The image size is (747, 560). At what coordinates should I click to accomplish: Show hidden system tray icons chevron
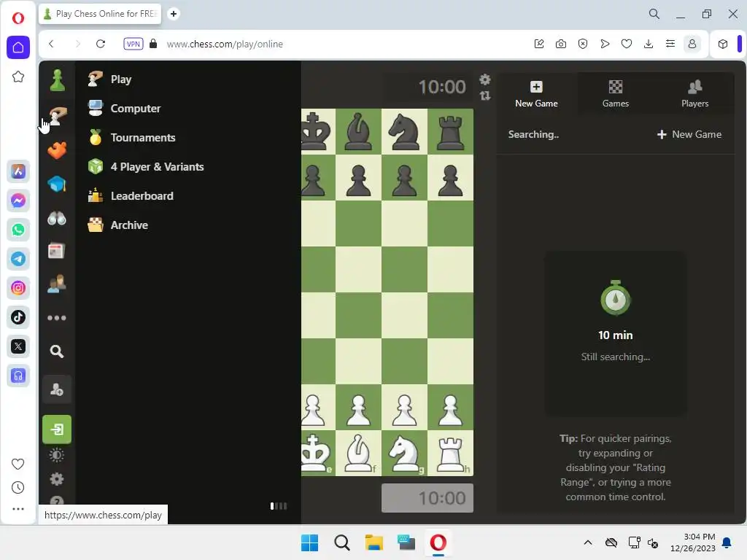pos(588,542)
